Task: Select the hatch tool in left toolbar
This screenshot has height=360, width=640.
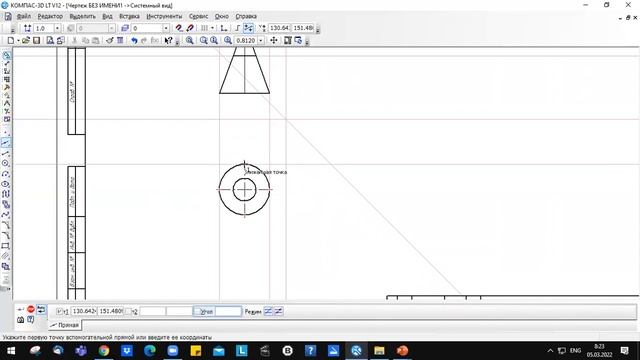Action: point(6,256)
